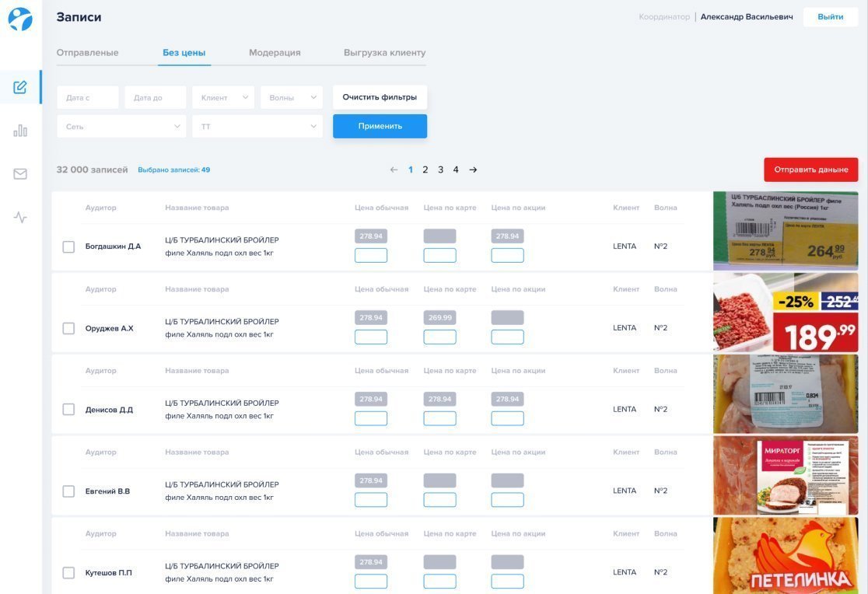Switch to the Без цены tab
The height and width of the screenshot is (594, 868).
(184, 53)
